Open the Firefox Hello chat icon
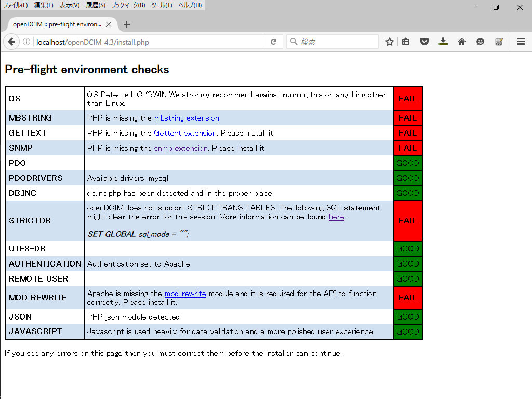532x399 pixels. coord(481,42)
